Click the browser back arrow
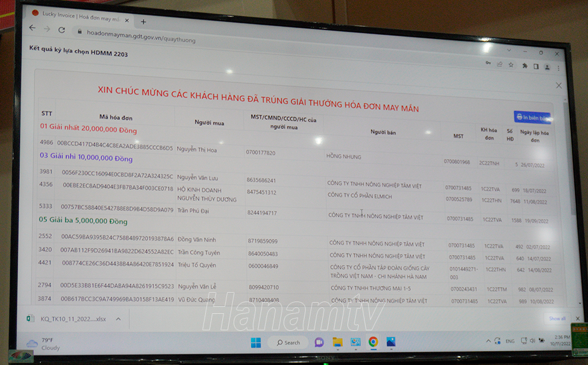The height and width of the screenshot is (365, 588). [33, 28]
